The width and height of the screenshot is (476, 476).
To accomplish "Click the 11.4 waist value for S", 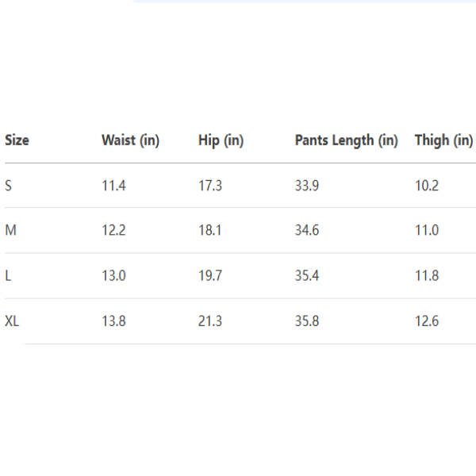I will (113, 186).
